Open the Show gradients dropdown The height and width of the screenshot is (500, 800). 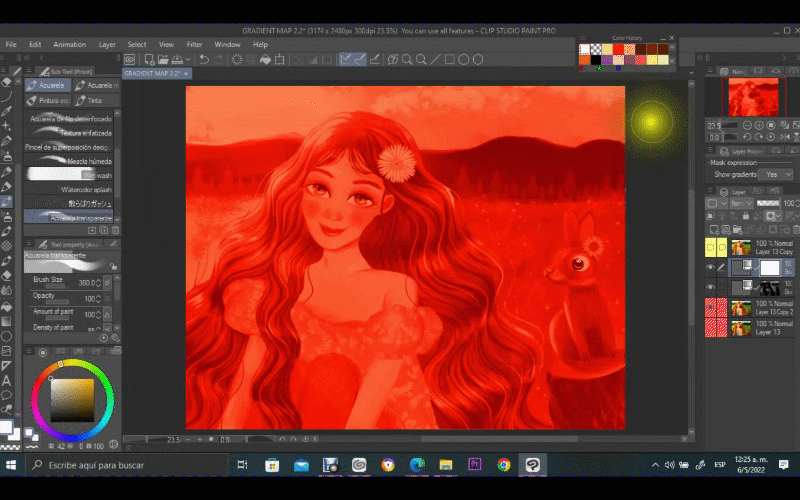coord(776,174)
